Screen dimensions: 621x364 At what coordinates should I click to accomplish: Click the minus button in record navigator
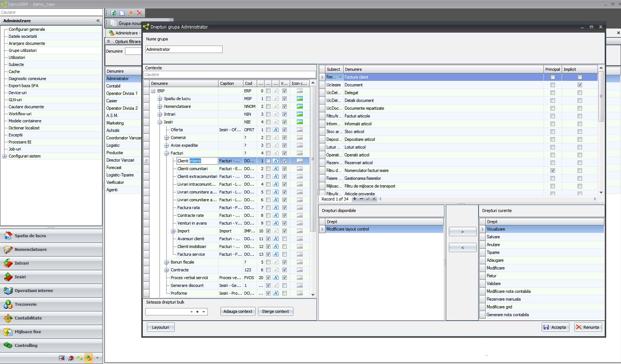tap(361, 199)
